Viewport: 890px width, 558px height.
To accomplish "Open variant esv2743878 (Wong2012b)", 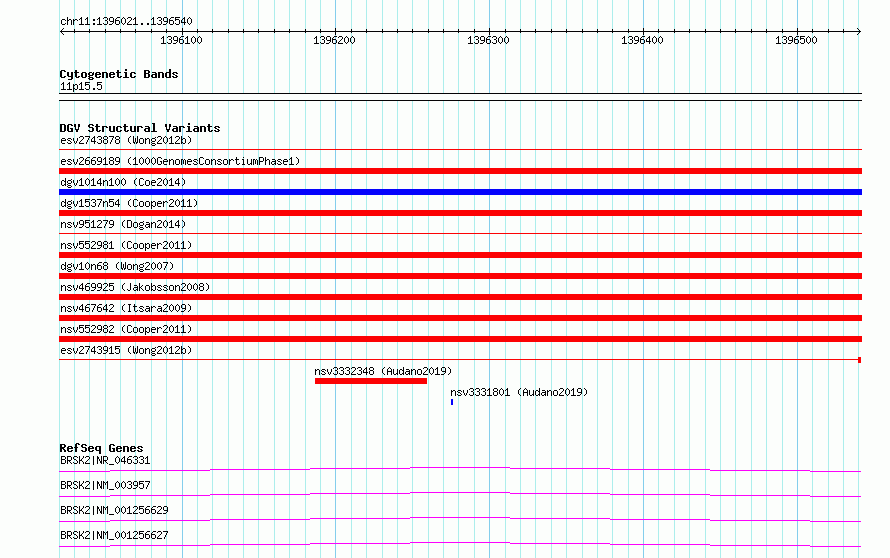I will (126, 140).
